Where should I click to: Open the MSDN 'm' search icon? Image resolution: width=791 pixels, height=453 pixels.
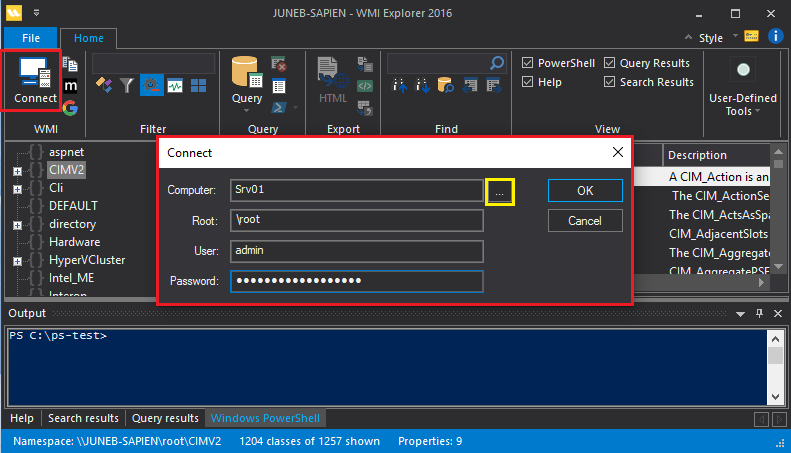(71, 86)
